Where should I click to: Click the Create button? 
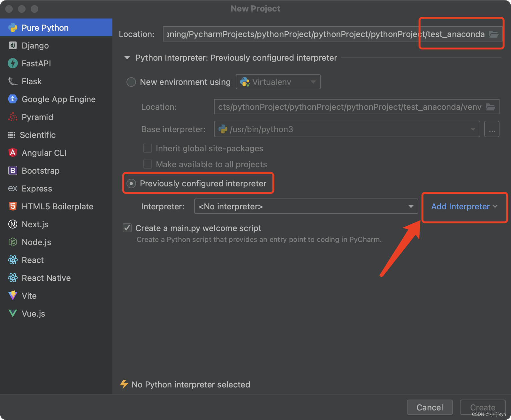[x=483, y=407]
